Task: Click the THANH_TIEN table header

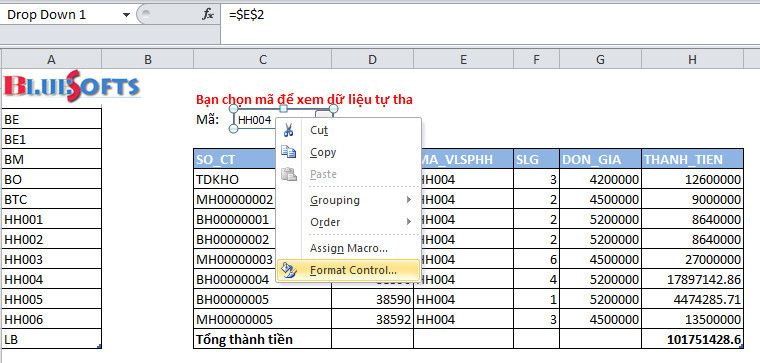Action: point(692,159)
